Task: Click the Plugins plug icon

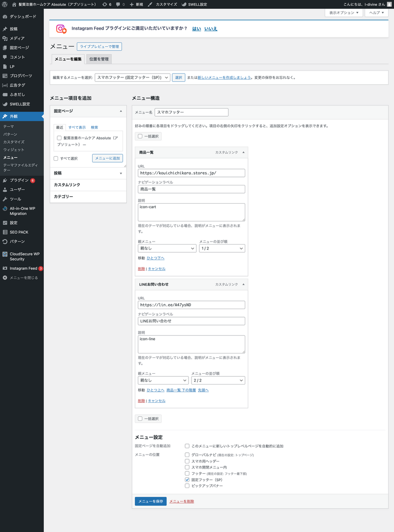Action: tap(5, 180)
